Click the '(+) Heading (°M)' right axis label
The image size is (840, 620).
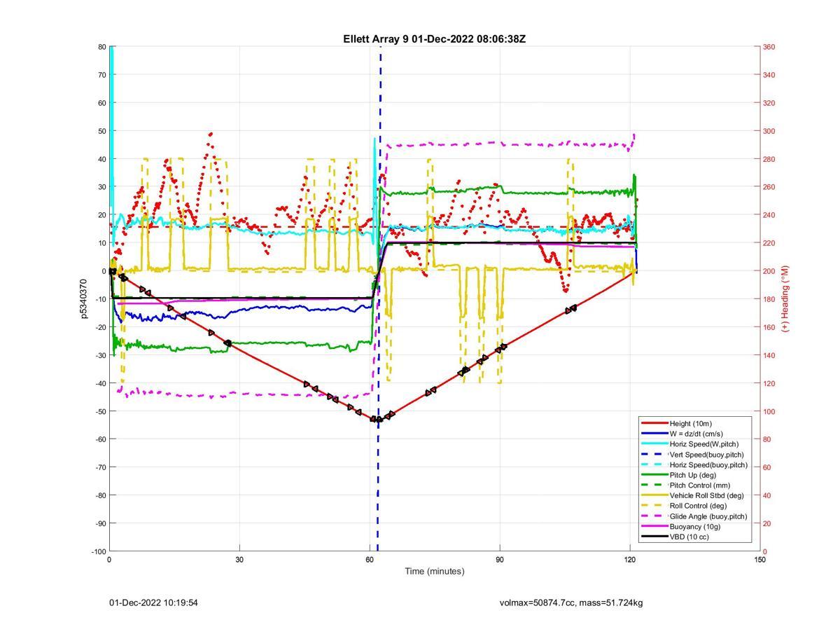click(x=785, y=298)
